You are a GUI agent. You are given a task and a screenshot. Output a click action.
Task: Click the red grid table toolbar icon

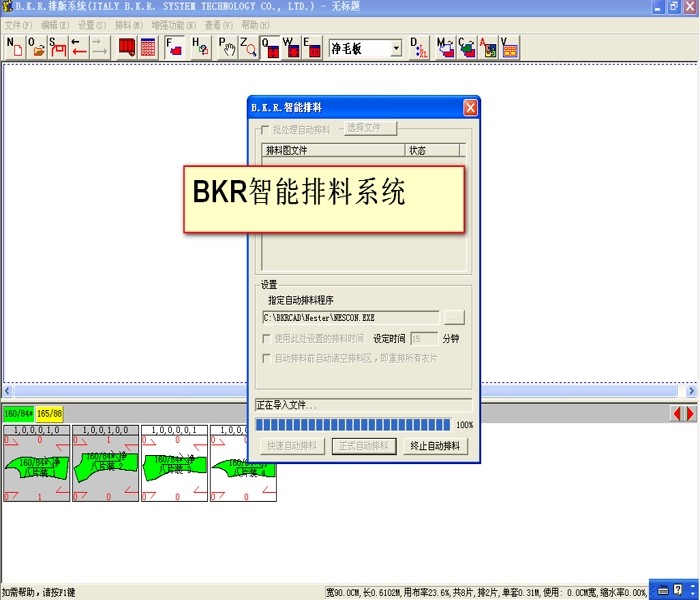tap(148, 47)
